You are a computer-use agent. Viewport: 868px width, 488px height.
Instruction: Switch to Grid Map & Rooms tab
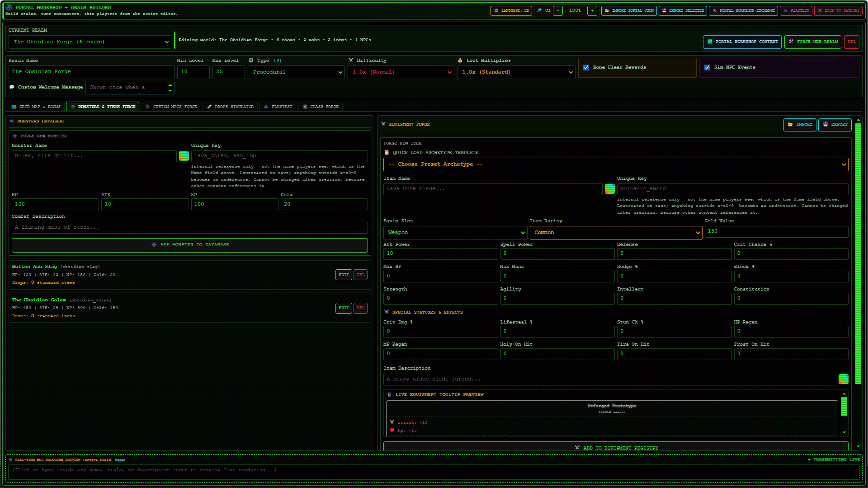click(x=36, y=107)
